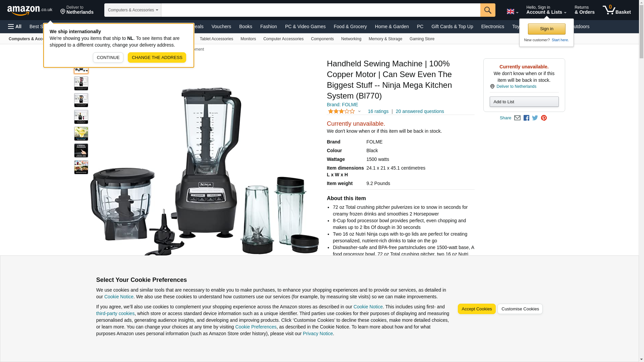The height and width of the screenshot is (362, 644).
Task: Click the search magnifier button
Action: tap(488, 10)
